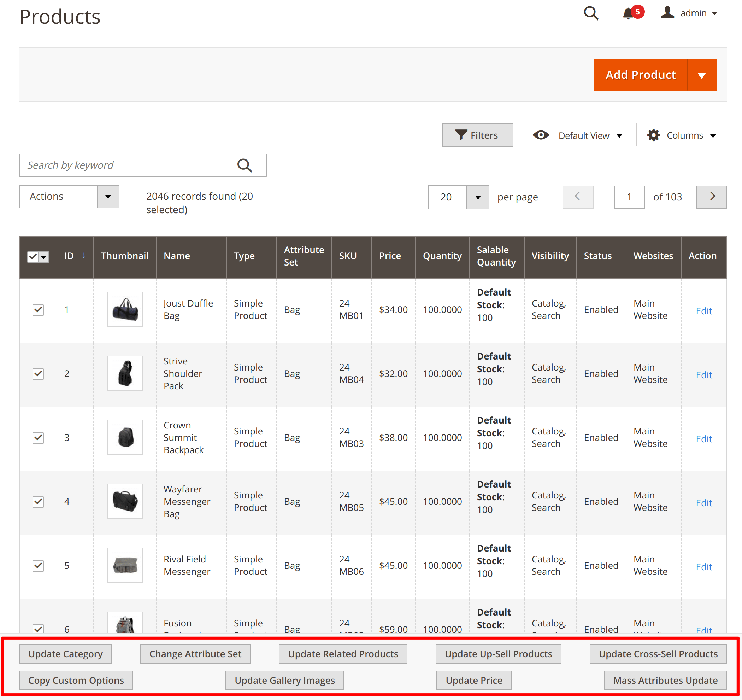
Task: Uncheck the Wayfarer Messenger Bag row checkbox
Action: coord(38,502)
